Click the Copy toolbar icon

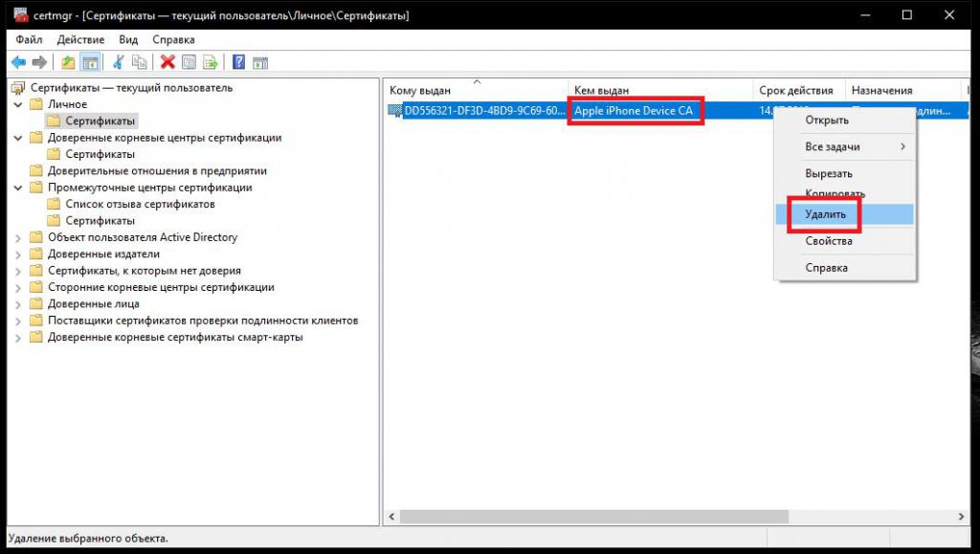(x=140, y=62)
